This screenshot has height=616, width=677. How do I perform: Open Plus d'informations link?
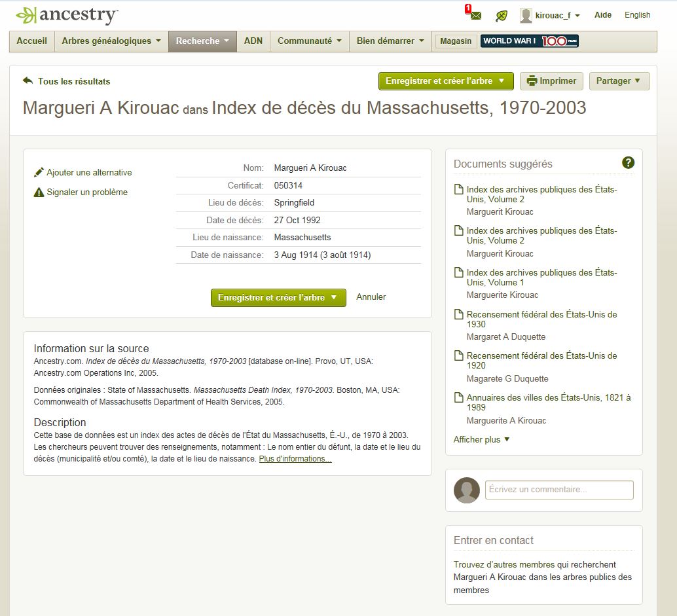pos(295,459)
